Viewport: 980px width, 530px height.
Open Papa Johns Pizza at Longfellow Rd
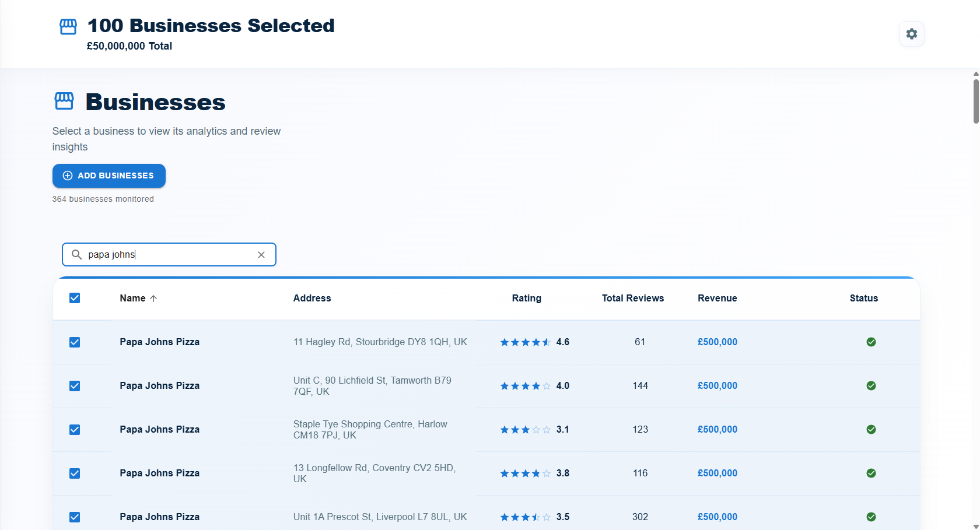click(x=160, y=473)
